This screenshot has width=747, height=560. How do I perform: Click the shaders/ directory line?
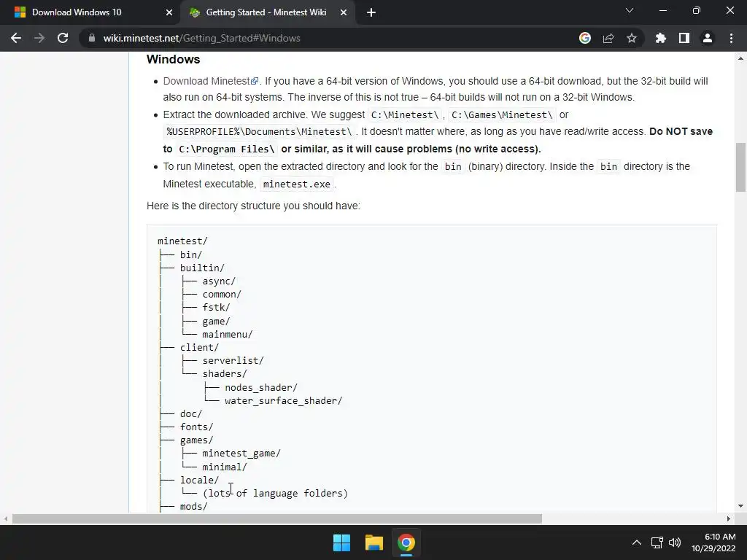click(x=225, y=374)
